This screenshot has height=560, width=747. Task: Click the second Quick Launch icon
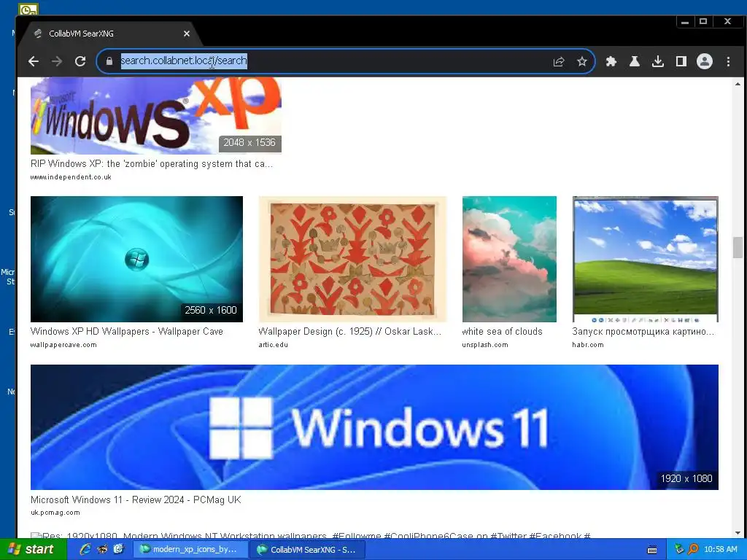[x=102, y=549]
